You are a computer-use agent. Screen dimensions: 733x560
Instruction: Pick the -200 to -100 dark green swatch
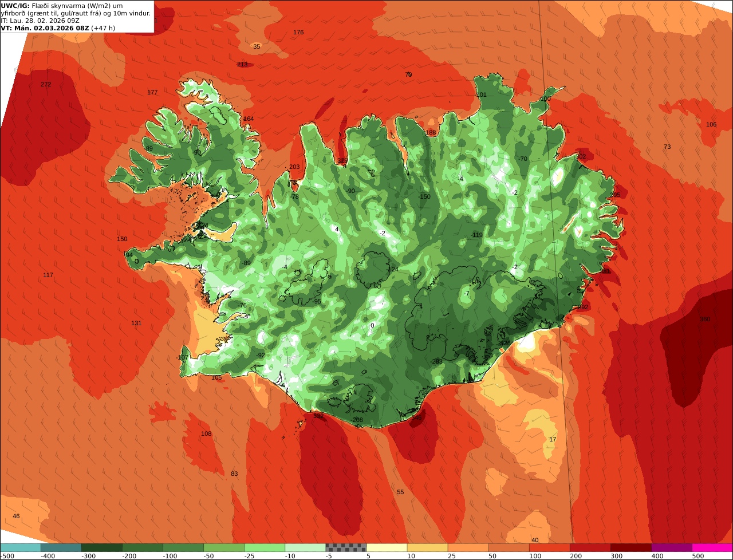(142, 547)
